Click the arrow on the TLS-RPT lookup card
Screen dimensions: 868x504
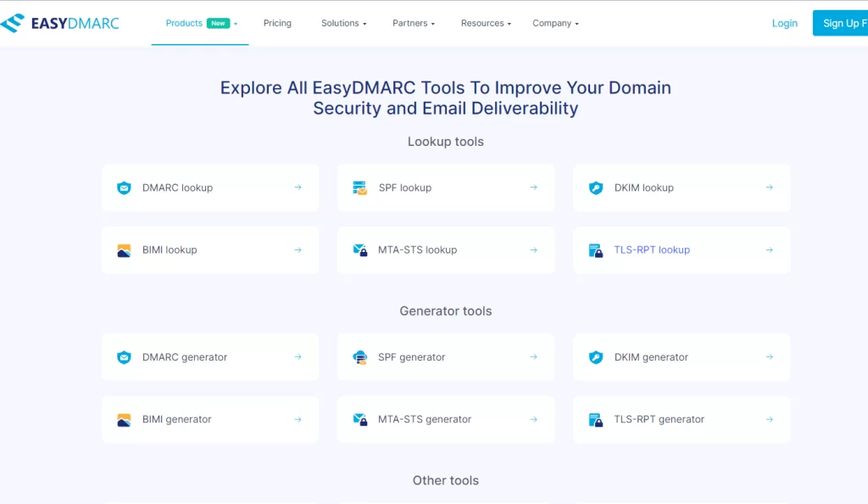click(770, 249)
